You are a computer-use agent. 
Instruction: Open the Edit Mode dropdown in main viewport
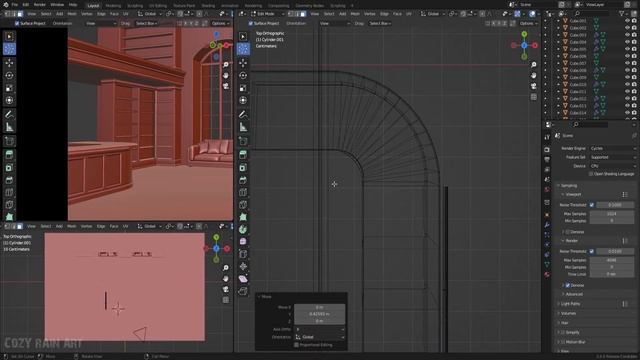tap(267, 14)
